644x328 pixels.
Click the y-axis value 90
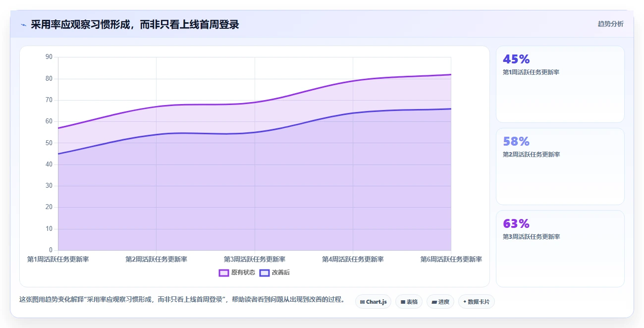pyautogui.click(x=49, y=57)
